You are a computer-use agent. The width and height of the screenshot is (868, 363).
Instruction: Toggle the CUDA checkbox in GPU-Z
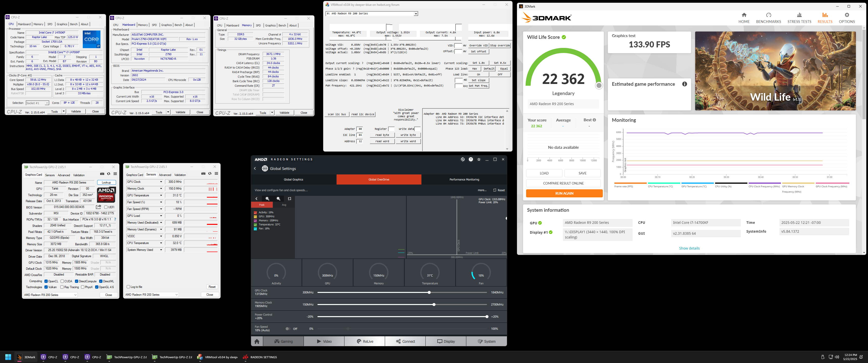coord(62,281)
